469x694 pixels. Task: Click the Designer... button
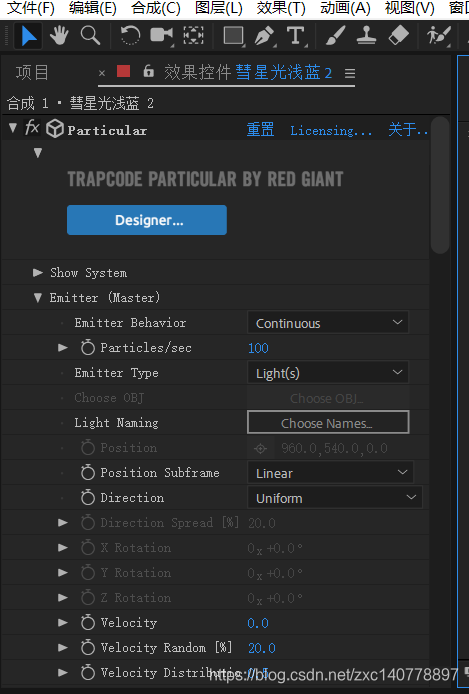pos(147,220)
